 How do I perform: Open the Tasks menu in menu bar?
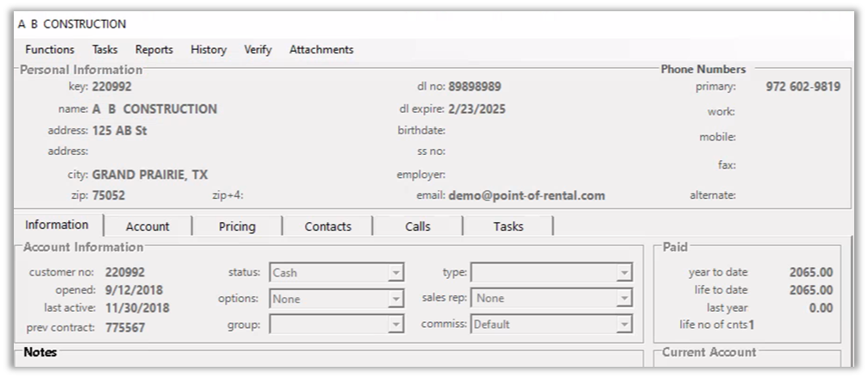coord(105,50)
